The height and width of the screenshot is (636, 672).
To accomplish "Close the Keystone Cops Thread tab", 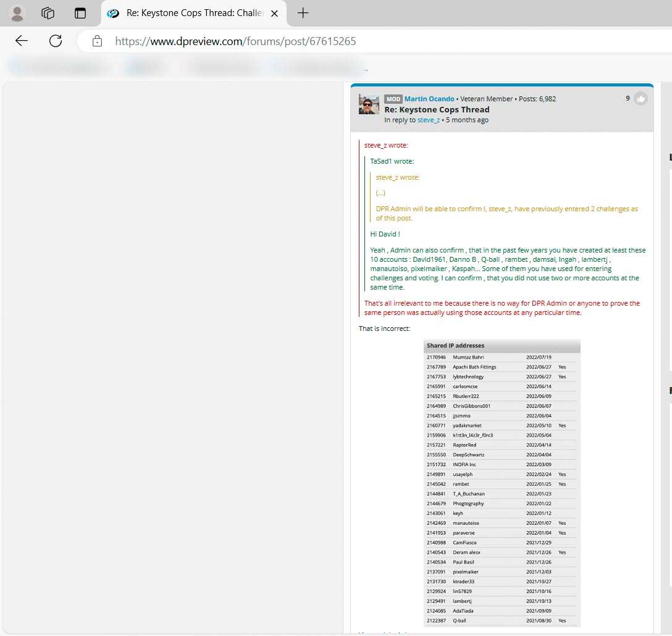I will tap(274, 14).
